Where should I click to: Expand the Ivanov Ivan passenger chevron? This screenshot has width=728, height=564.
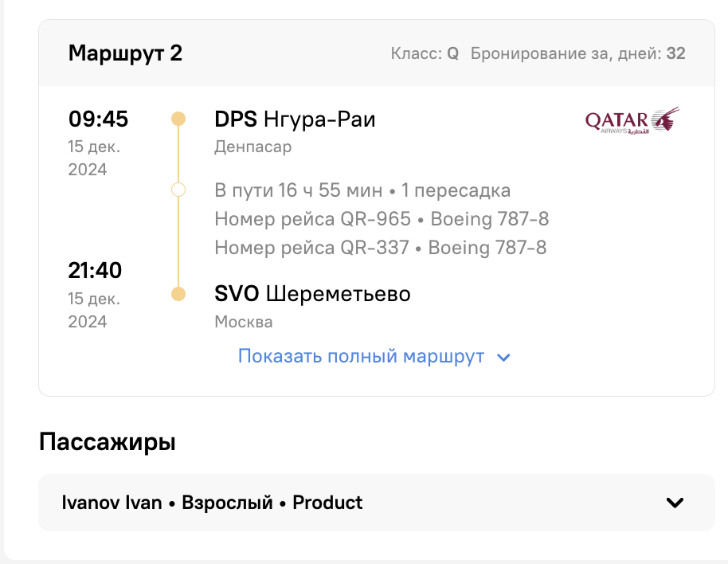click(x=675, y=502)
